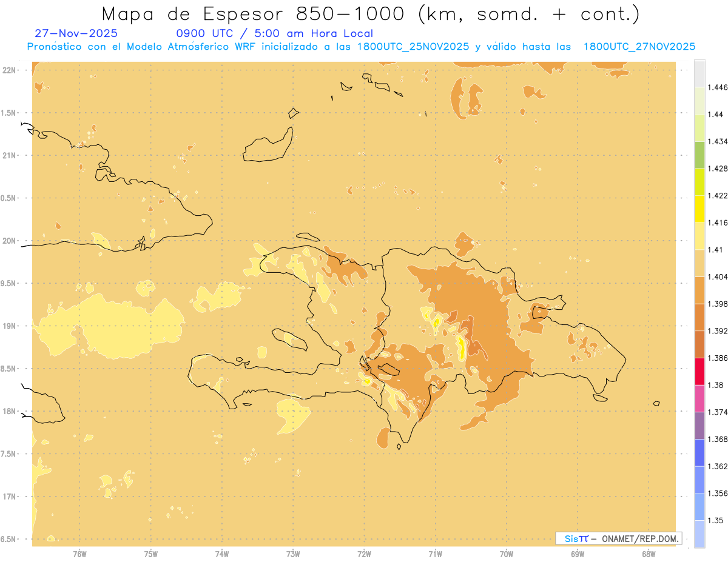Click the '22N' latitude label
728x562 pixels.
[10, 70]
